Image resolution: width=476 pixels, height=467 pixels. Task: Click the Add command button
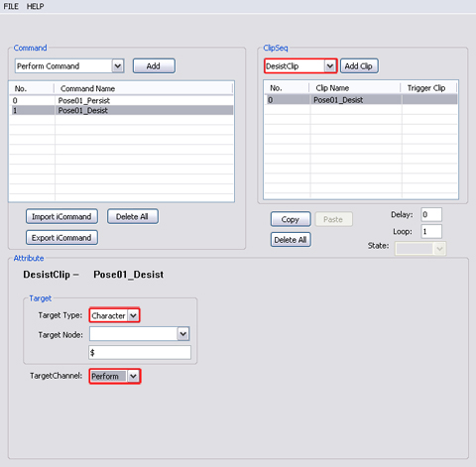tap(154, 66)
